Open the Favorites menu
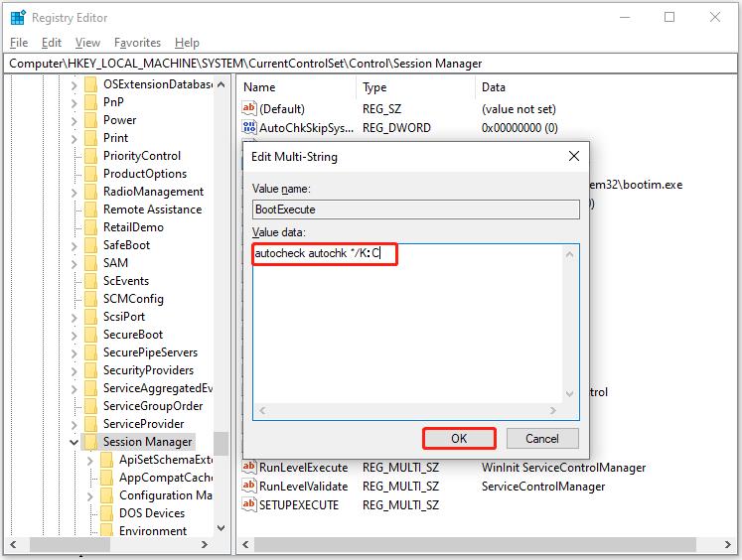 [x=137, y=43]
